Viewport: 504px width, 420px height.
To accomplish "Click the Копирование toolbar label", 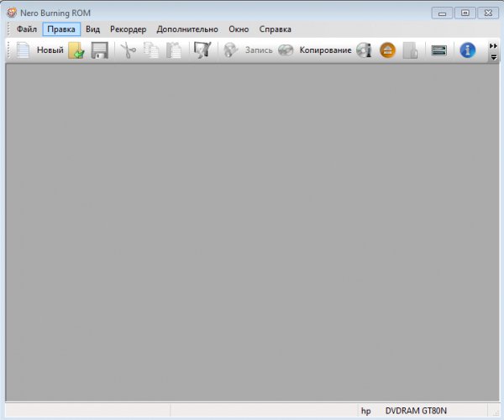I will click(325, 50).
